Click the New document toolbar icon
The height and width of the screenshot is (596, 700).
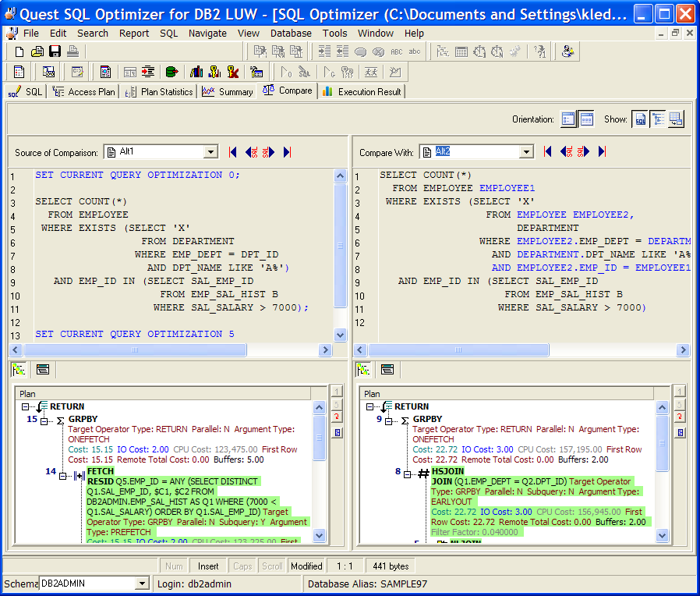pos(20,51)
